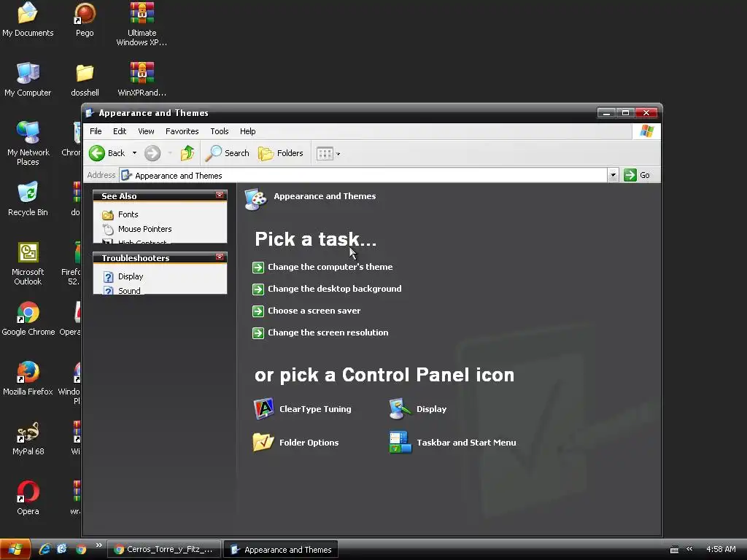This screenshot has width=747, height=560.
Task: Go back with the green Back arrow
Action: point(107,153)
